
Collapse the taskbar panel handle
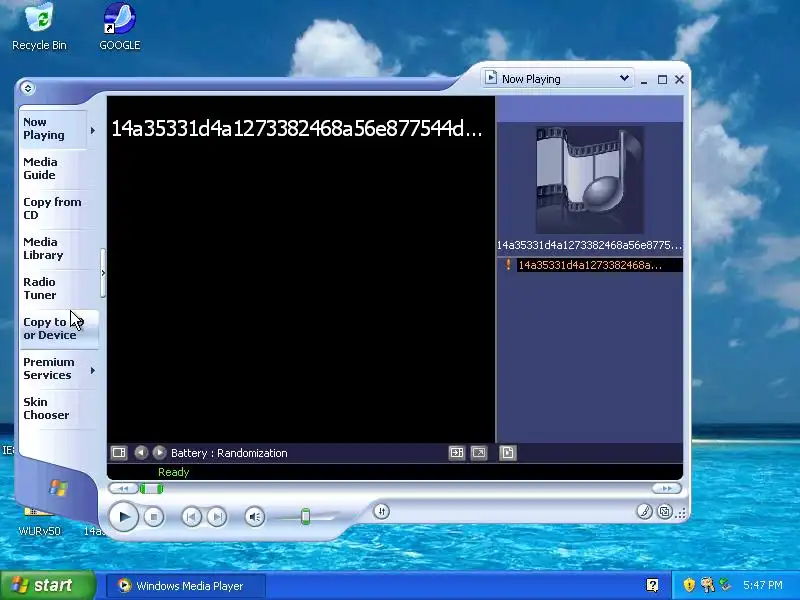103,273
